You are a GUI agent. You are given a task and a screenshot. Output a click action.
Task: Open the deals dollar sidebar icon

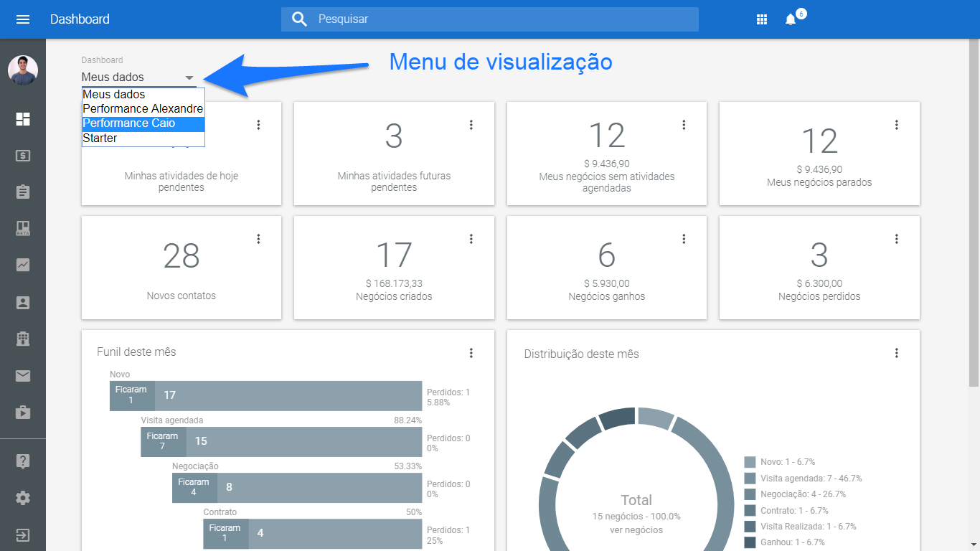(x=23, y=156)
